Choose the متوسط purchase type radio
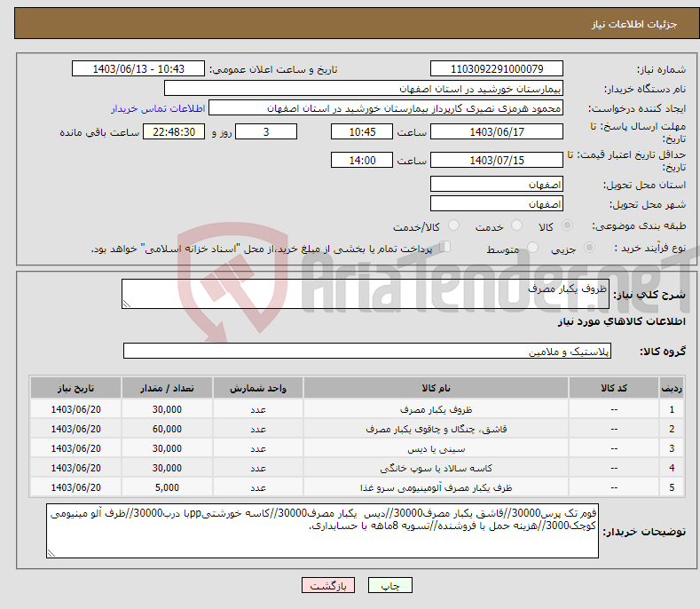Screen dimensions: 700x609 point(532,247)
